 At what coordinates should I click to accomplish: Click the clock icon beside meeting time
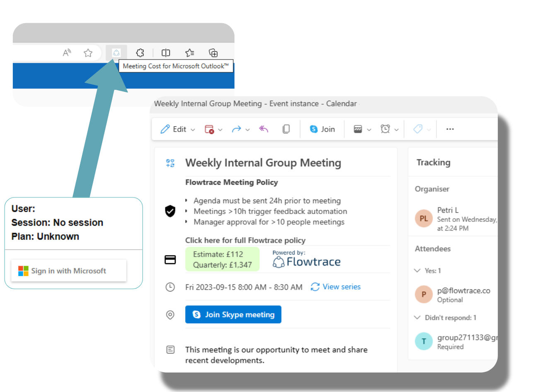click(x=170, y=287)
